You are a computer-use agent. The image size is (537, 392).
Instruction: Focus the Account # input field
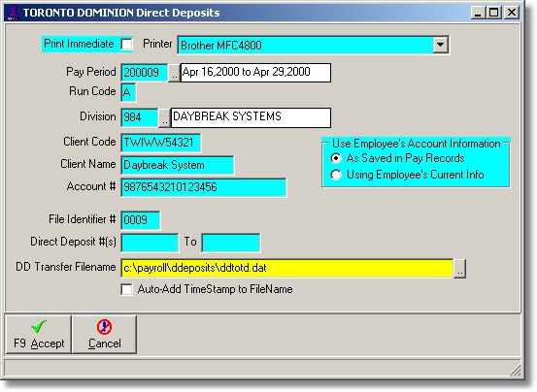204,187
